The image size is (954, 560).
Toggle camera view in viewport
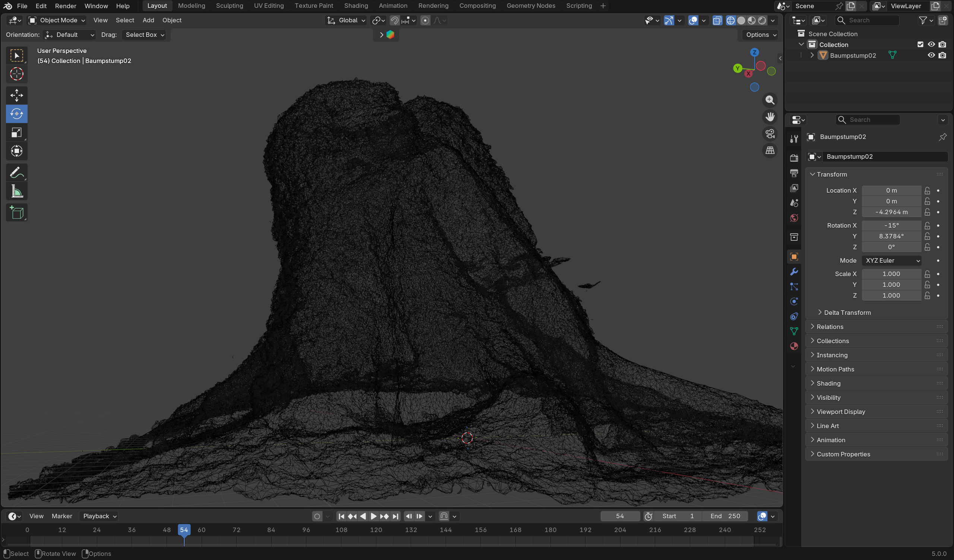pyautogui.click(x=770, y=133)
